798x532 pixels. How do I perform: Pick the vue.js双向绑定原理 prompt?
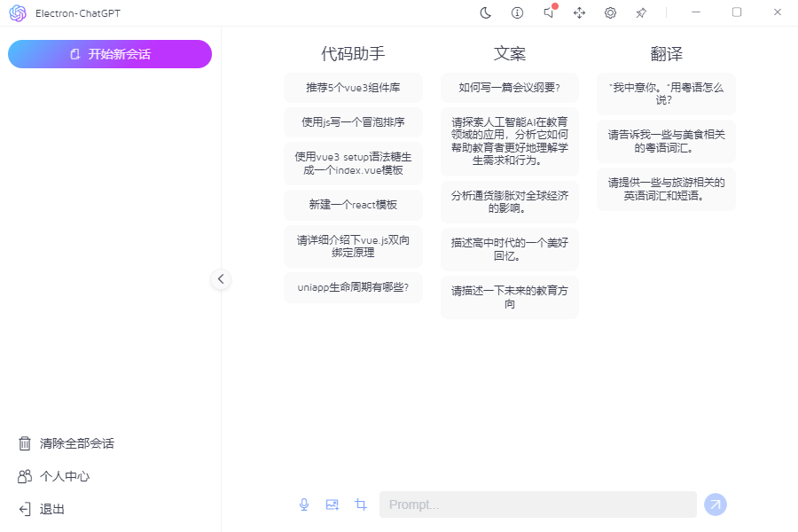[353, 246]
